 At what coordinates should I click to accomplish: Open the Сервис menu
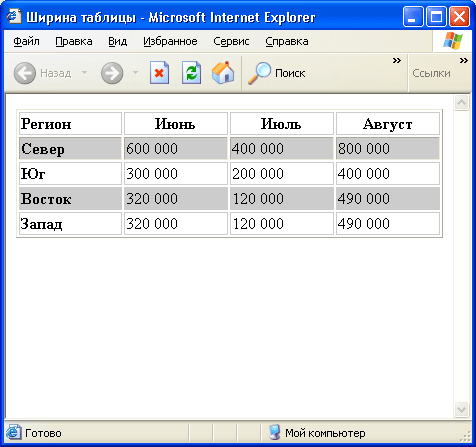(231, 41)
